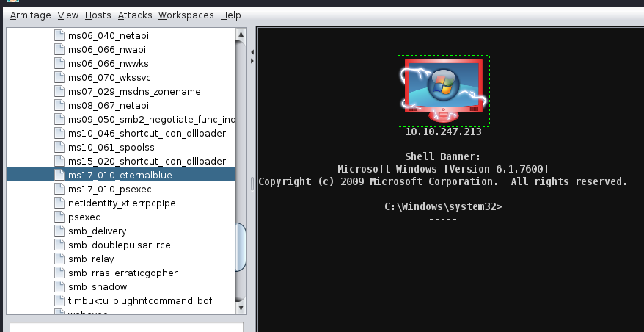The height and width of the screenshot is (332, 644).
Task: Click file icon beside ms08_067_netapi
Action: coord(60,105)
